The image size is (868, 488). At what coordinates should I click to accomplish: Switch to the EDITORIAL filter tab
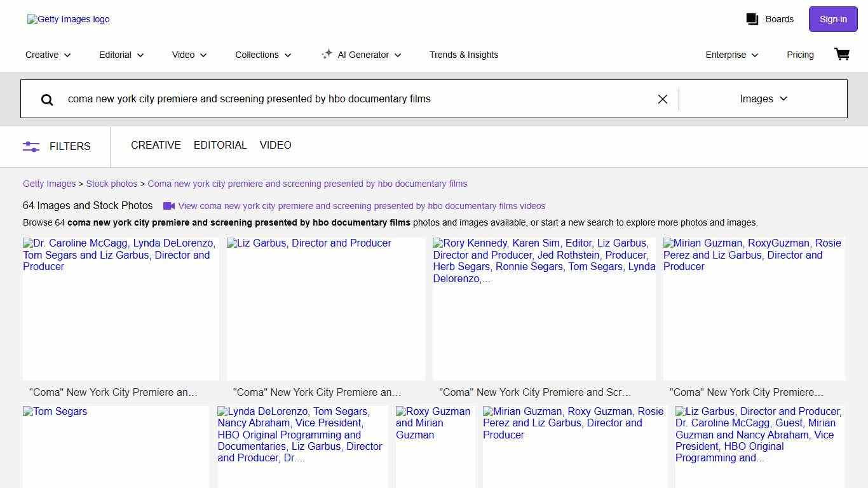point(220,146)
